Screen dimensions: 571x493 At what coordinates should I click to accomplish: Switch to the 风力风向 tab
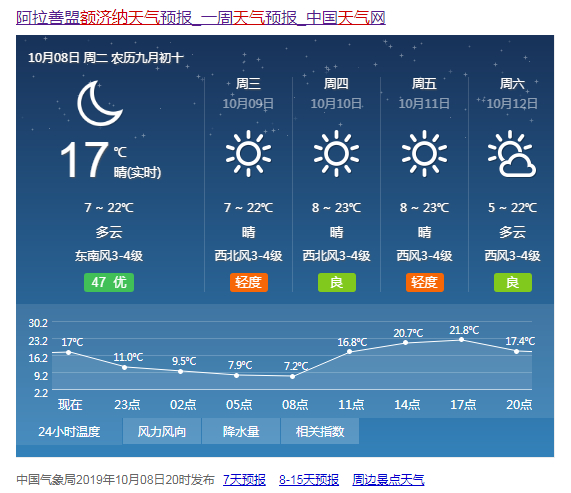[162, 431]
